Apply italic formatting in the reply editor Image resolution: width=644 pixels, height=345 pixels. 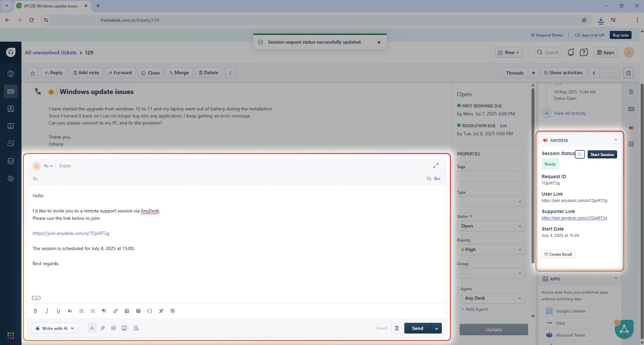point(47,311)
